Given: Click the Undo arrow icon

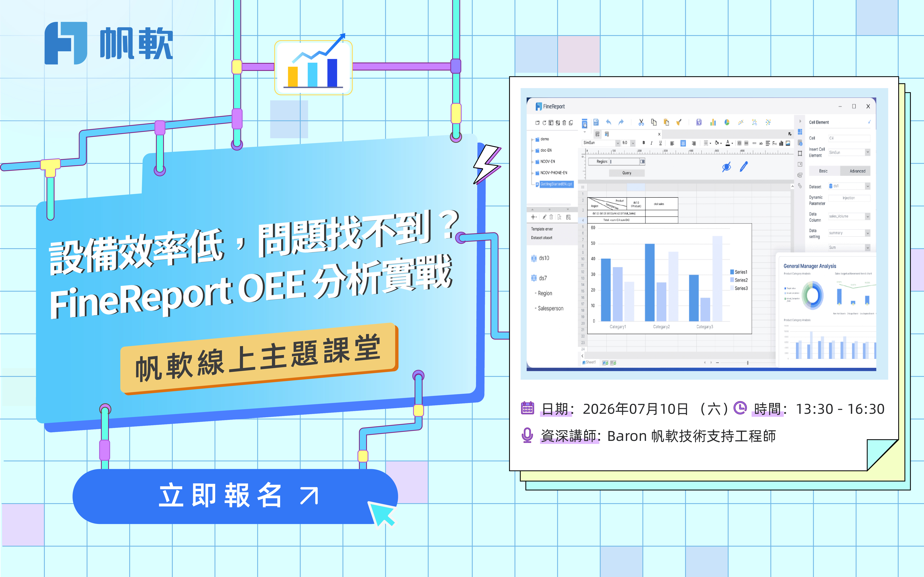Looking at the screenshot, I should pos(609,122).
